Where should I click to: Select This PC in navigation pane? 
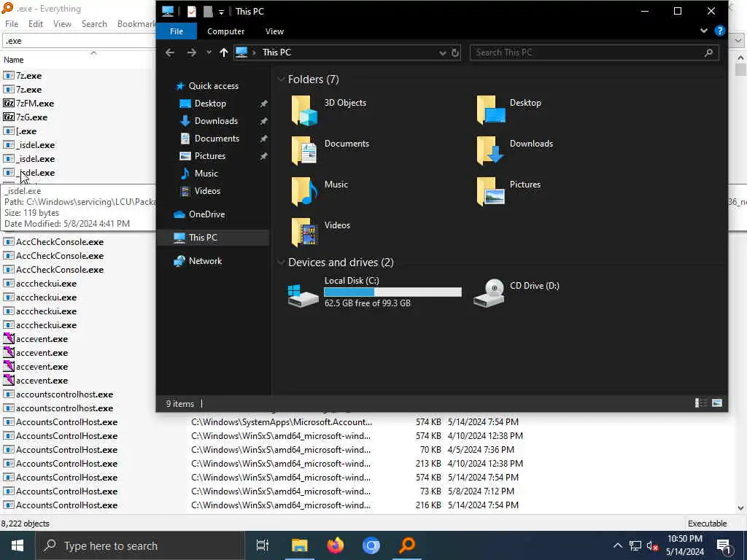(203, 238)
